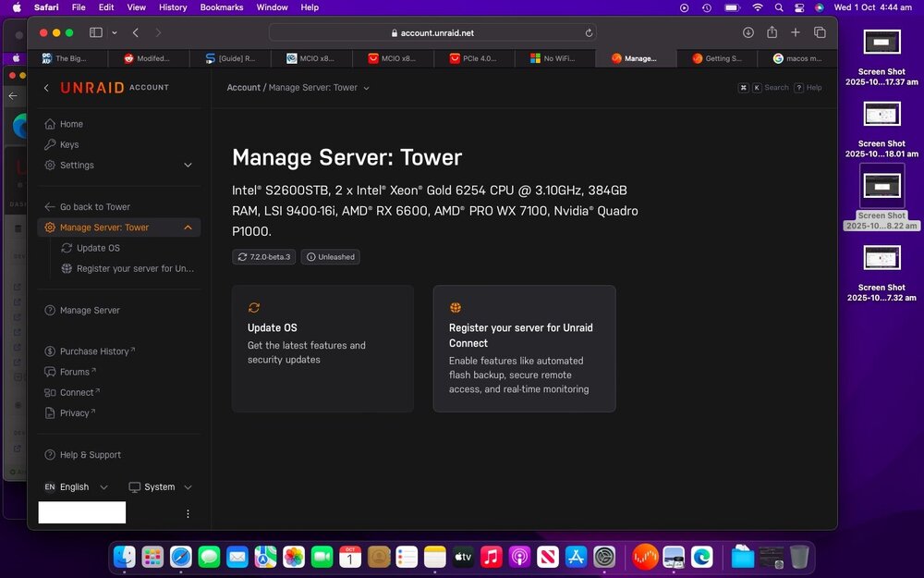
Task: Select Screen Shot 2025-10...17.37 am desktop file
Action: tap(881, 57)
